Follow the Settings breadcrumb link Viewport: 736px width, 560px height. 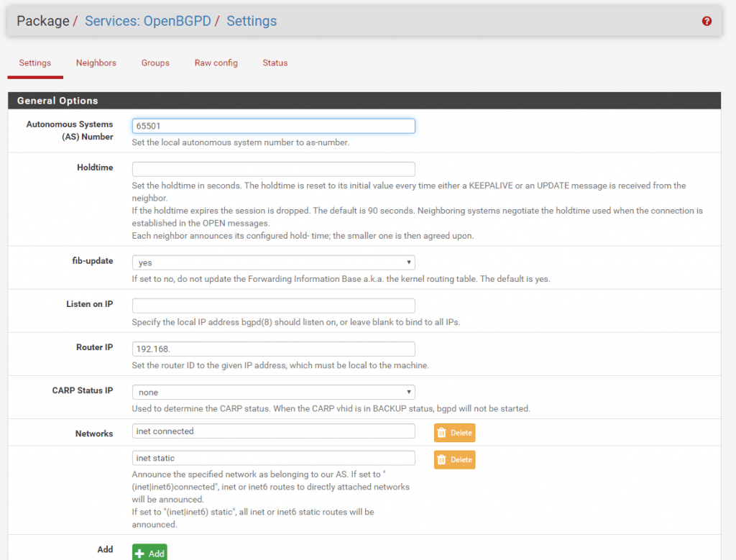pos(252,21)
